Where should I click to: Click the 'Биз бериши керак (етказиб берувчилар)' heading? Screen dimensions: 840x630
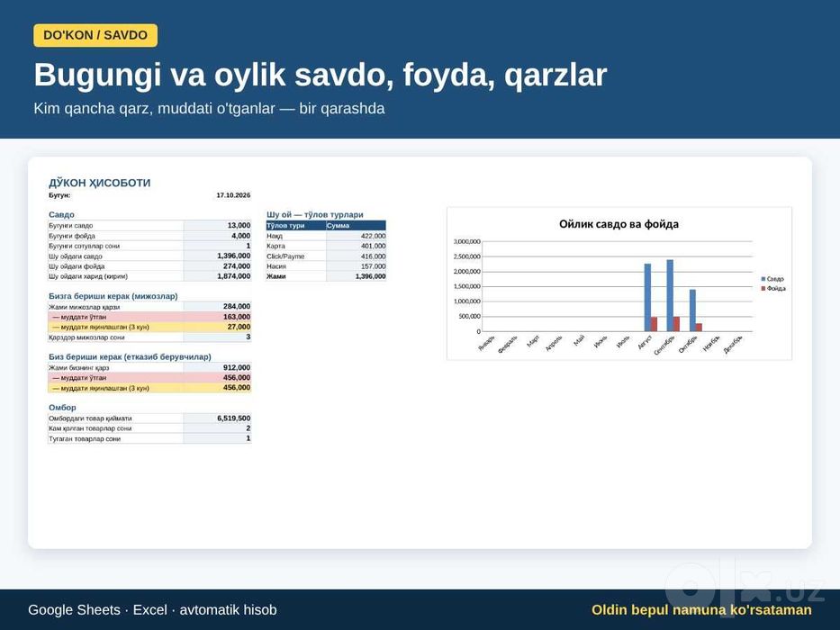coord(130,356)
